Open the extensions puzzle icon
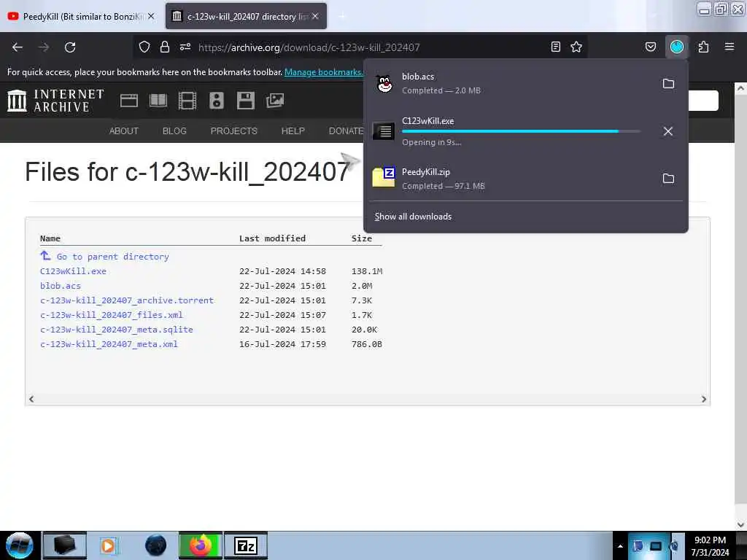 (x=703, y=47)
